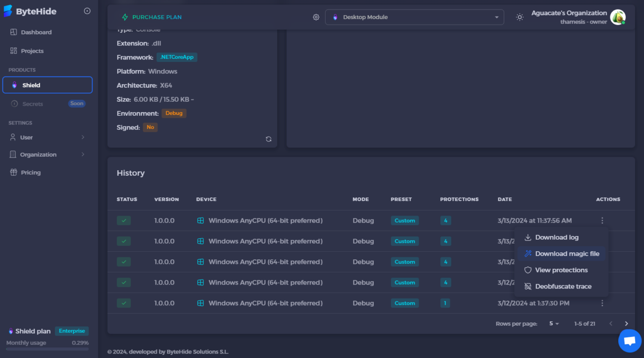Click the Enterprise plan badge
The height and width of the screenshot is (358, 644).
pyautogui.click(x=72, y=331)
